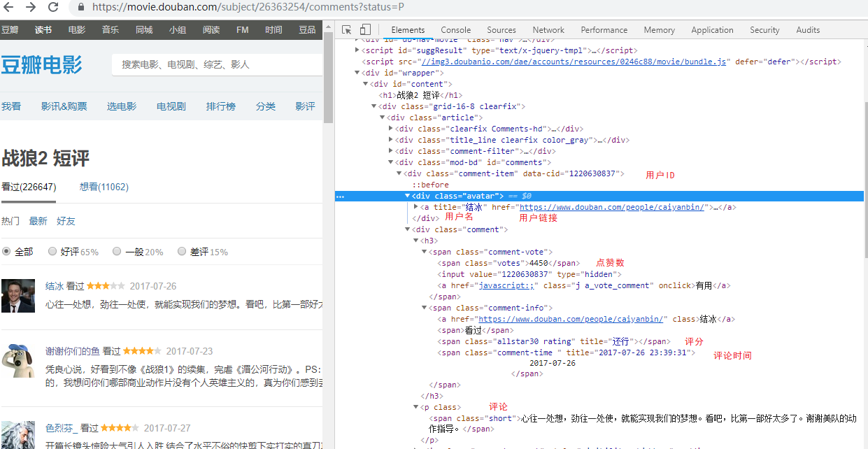The image size is (868, 449).
Task: Open the Memory tab
Action: (x=660, y=30)
